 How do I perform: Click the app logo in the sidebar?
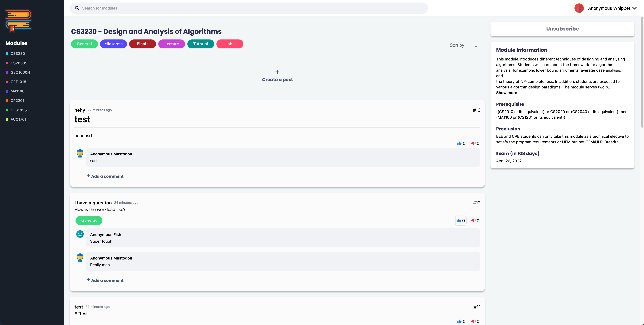(18, 21)
